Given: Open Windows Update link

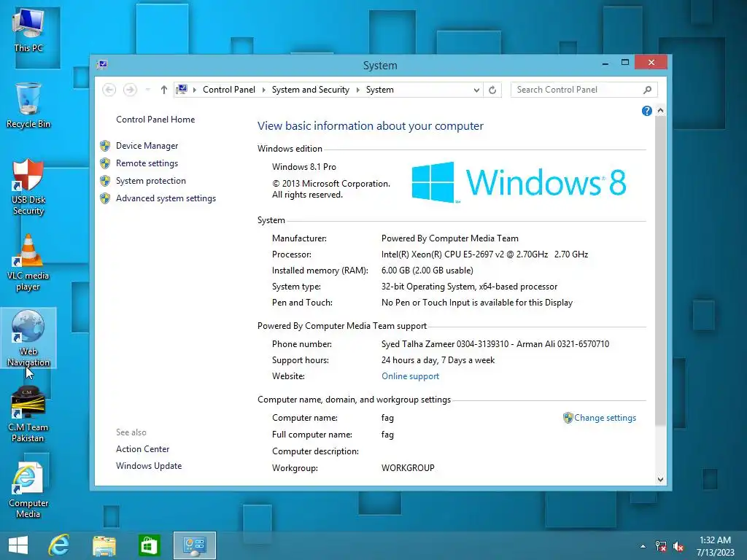Looking at the screenshot, I should [149, 466].
